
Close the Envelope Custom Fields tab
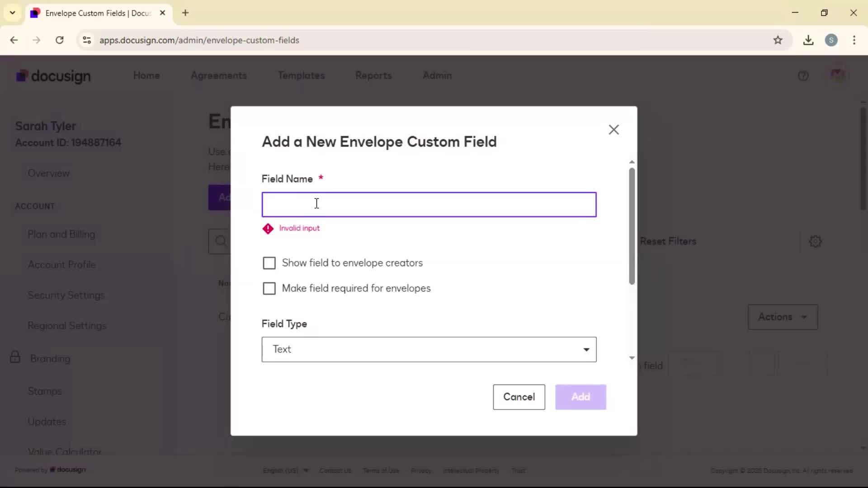[x=162, y=13]
